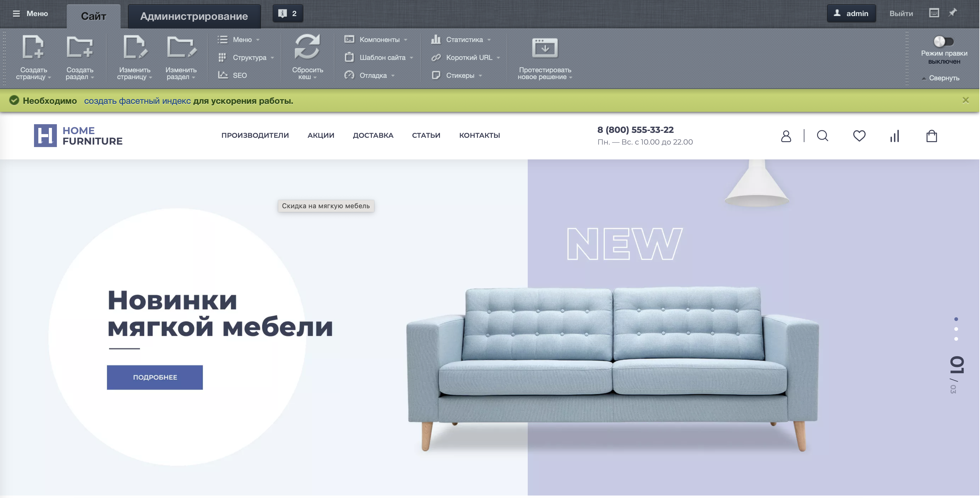Open the user account icon on site header
Screen dimensions: 980x498
[x=786, y=136]
